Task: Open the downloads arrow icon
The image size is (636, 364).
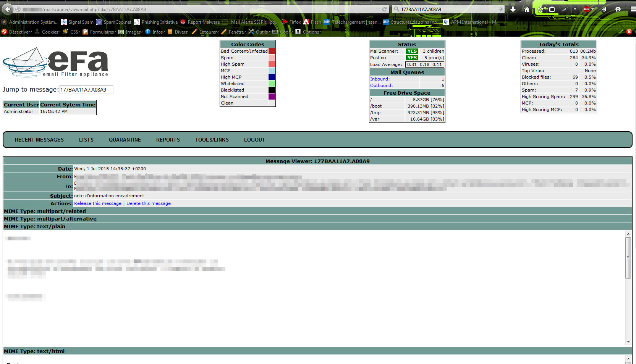Action: click(513, 9)
